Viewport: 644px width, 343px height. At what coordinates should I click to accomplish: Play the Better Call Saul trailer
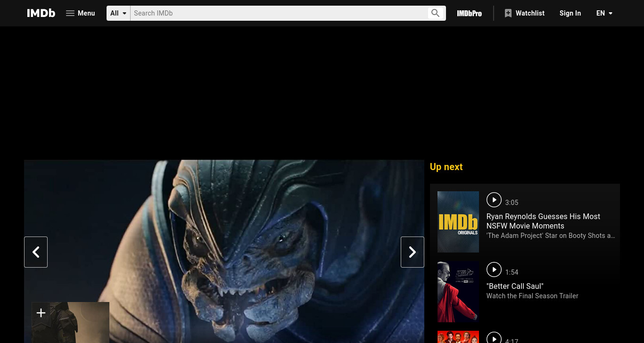point(494,269)
